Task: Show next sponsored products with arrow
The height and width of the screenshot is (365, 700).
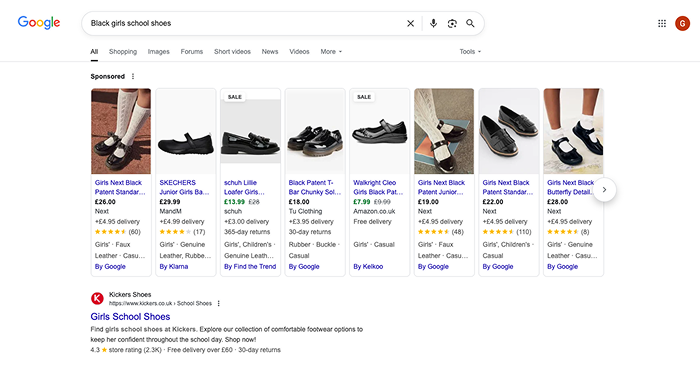Action: (x=604, y=190)
